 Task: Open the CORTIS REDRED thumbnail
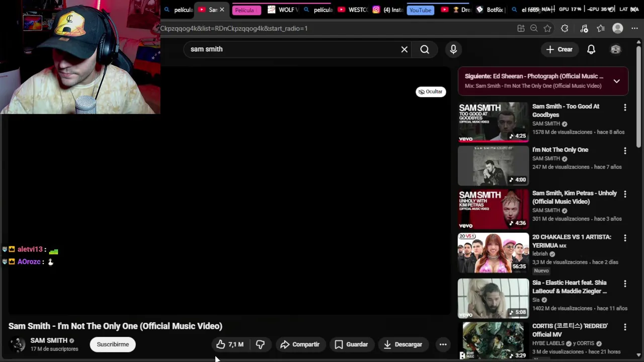click(x=493, y=341)
